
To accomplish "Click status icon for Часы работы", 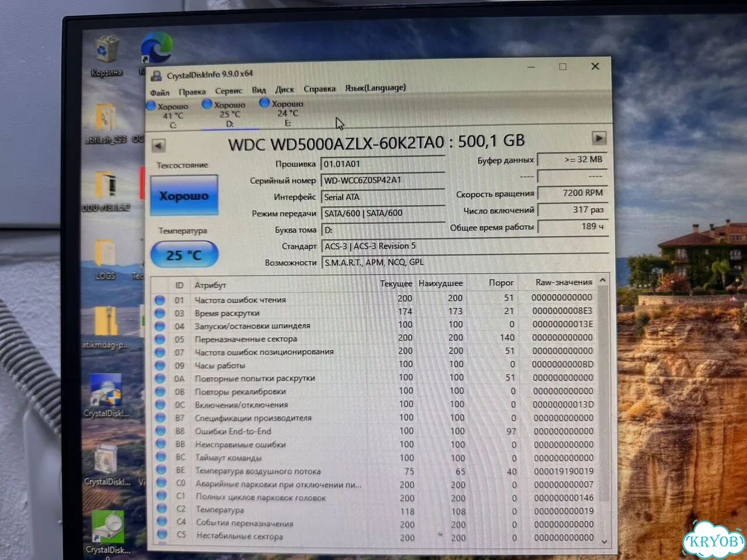I will [160, 366].
